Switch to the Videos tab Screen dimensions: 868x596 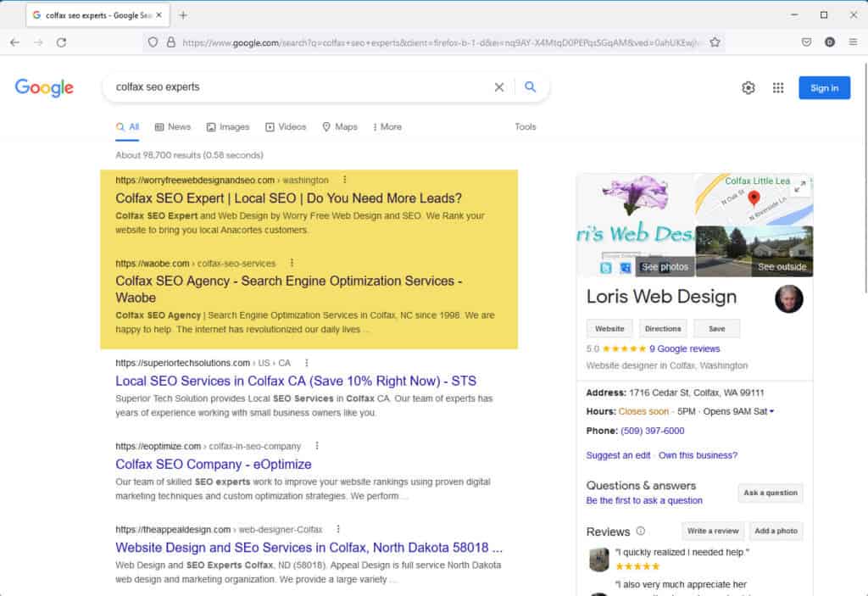(286, 127)
